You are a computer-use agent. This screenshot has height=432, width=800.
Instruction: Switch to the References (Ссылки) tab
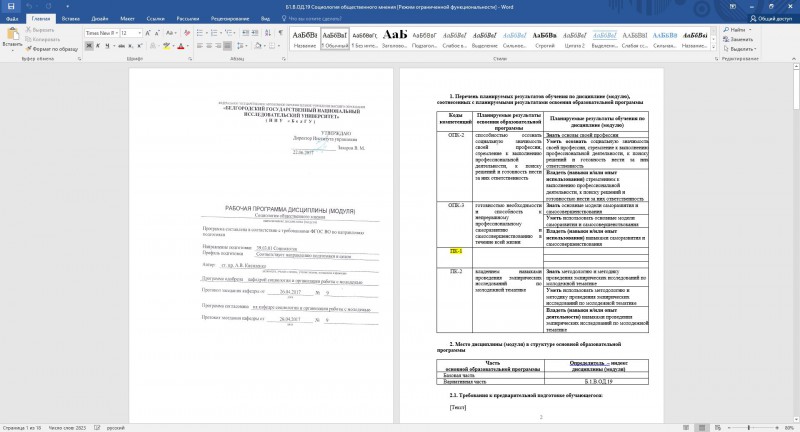coord(155,19)
